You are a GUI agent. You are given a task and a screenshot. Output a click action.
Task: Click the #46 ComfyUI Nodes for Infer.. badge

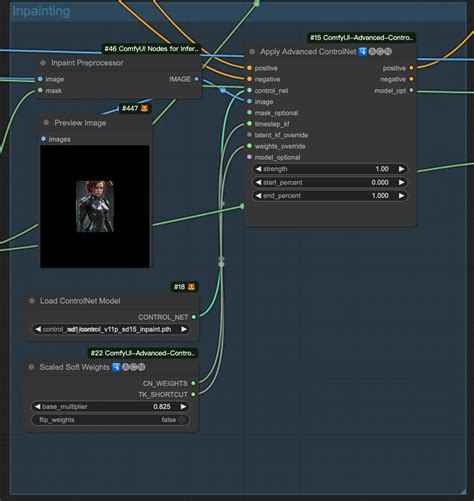(x=151, y=49)
